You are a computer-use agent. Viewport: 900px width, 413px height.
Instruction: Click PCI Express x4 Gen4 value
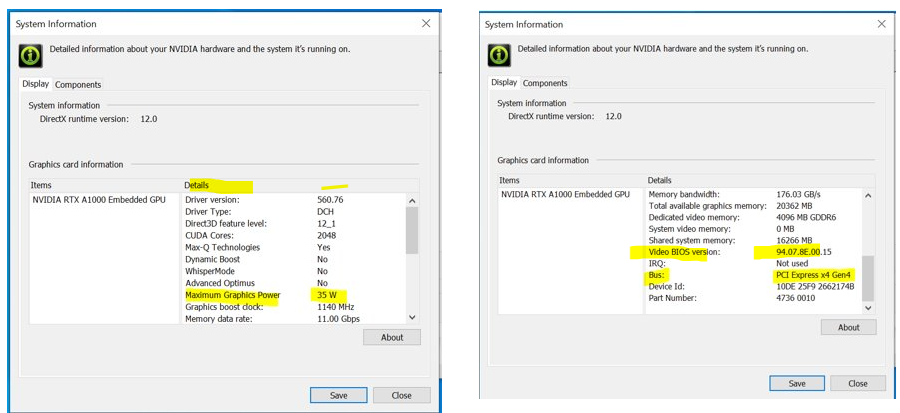point(813,275)
